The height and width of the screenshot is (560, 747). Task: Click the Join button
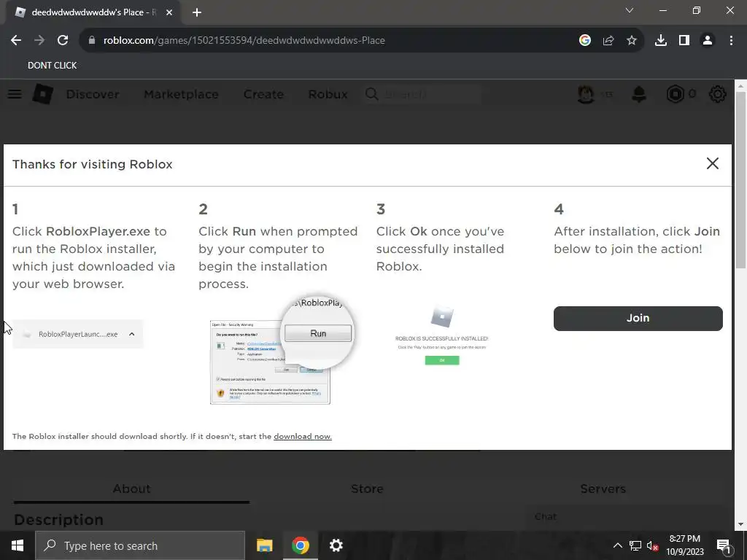pyautogui.click(x=638, y=318)
